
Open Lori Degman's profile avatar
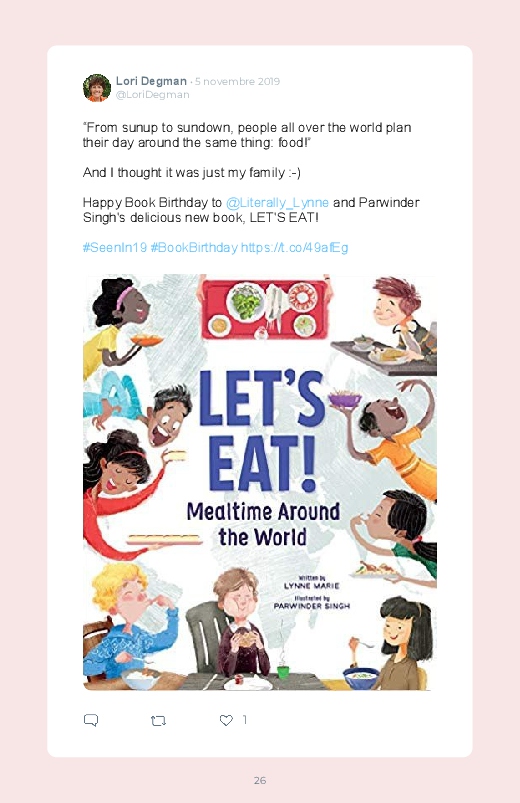point(97,88)
